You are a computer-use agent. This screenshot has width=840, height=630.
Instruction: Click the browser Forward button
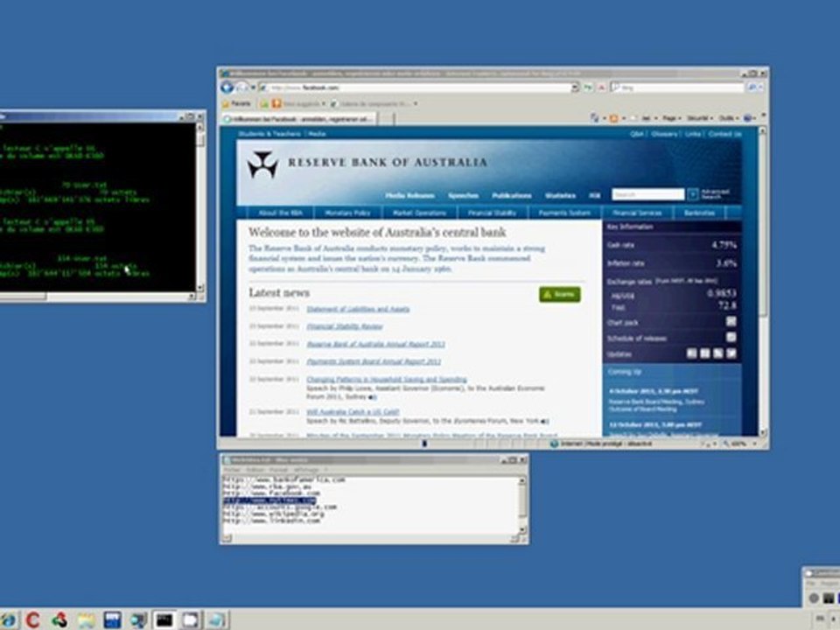click(241, 87)
